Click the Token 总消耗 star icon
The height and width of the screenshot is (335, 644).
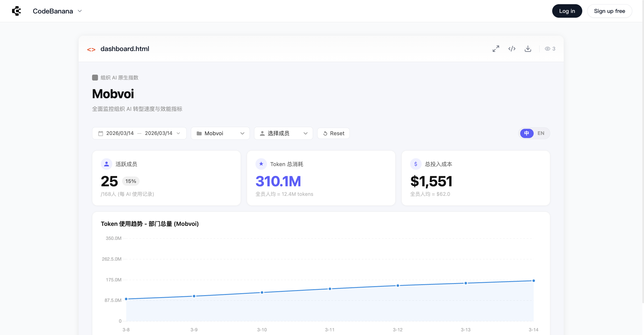261,164
